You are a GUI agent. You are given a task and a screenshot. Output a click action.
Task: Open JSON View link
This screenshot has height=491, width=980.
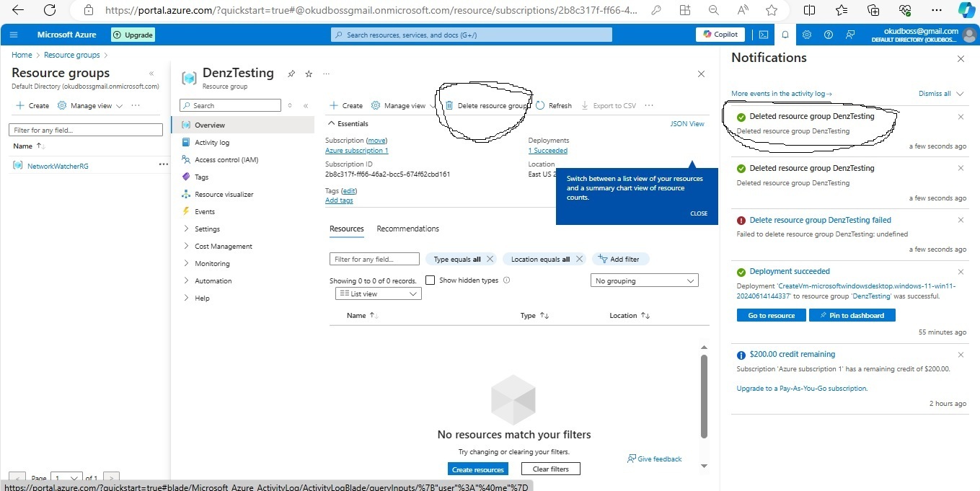[687, 124]
